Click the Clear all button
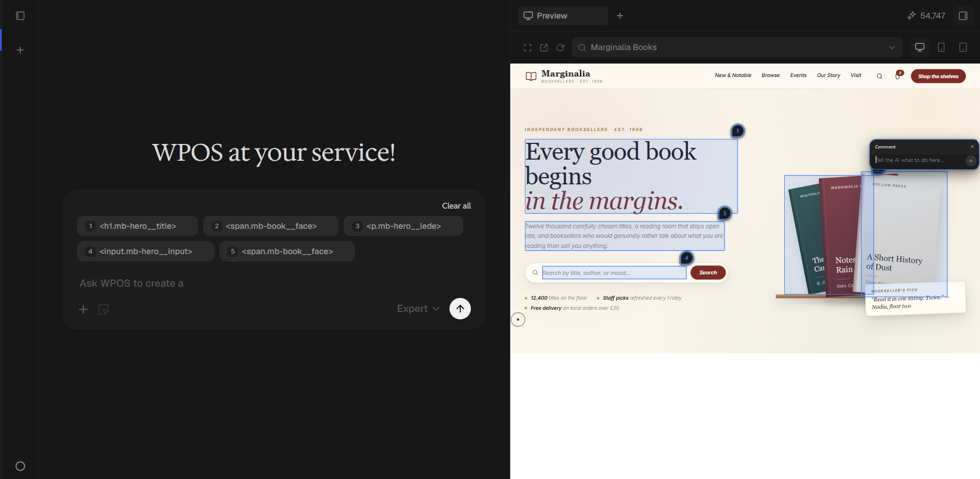 [x=456, y=206]
